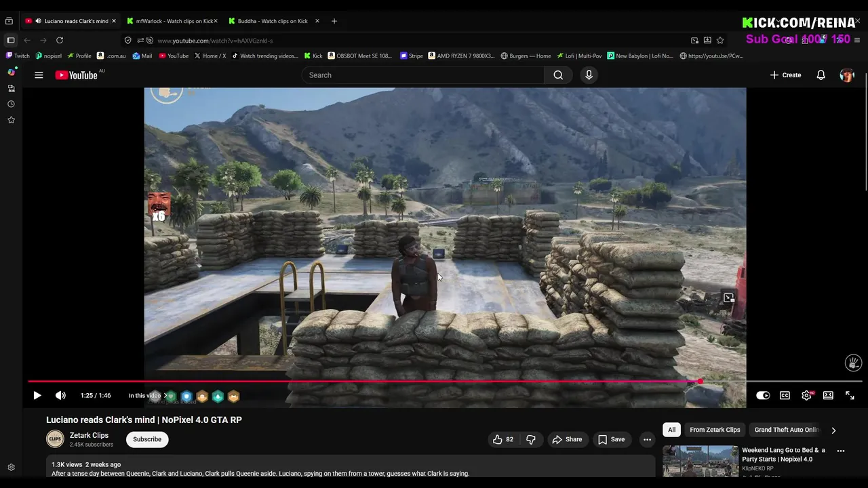Subscribe to Zetark Clips

[x=147, y=439]
